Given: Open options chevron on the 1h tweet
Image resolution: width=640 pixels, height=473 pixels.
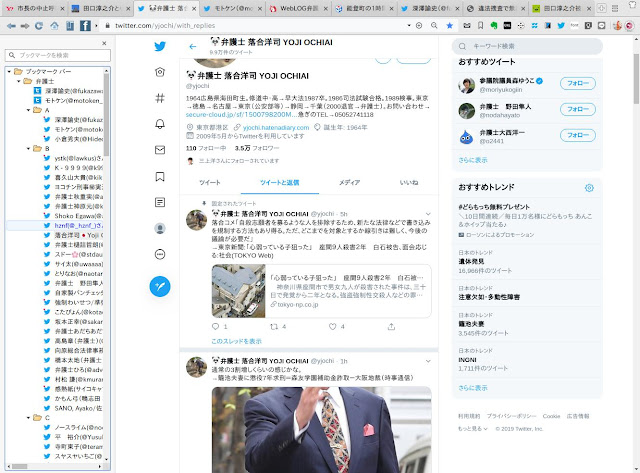Looking at the screenshot, I should coord(428,361).
